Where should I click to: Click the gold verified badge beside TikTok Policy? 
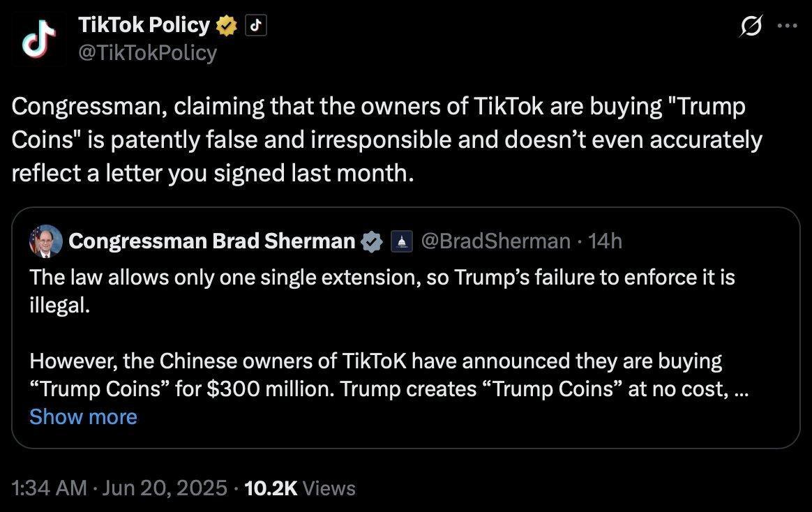coord(226,26)
